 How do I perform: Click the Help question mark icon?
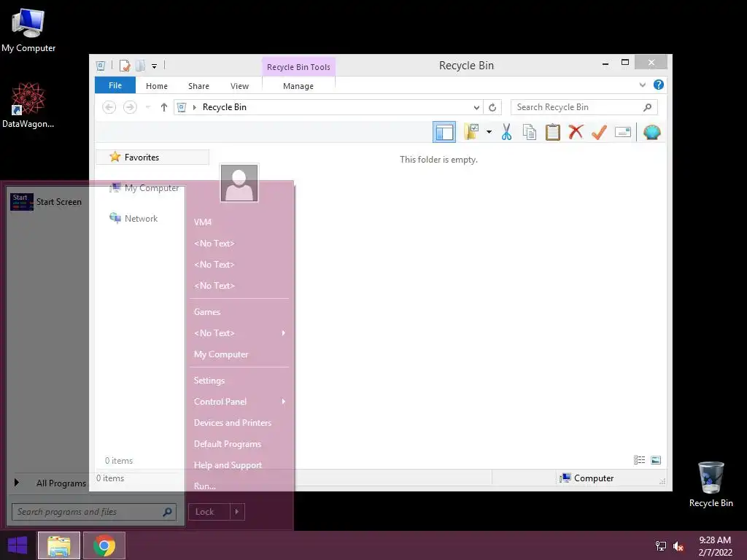click(659, 85)
